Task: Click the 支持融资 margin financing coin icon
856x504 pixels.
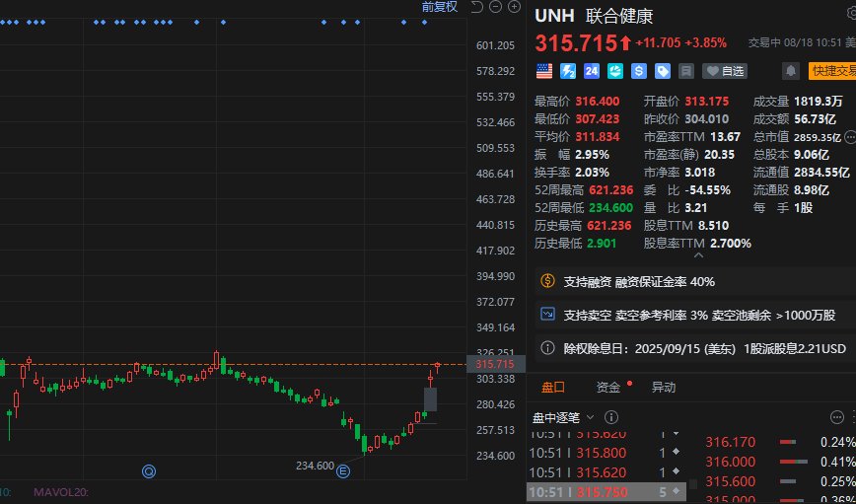Action: 547,281
